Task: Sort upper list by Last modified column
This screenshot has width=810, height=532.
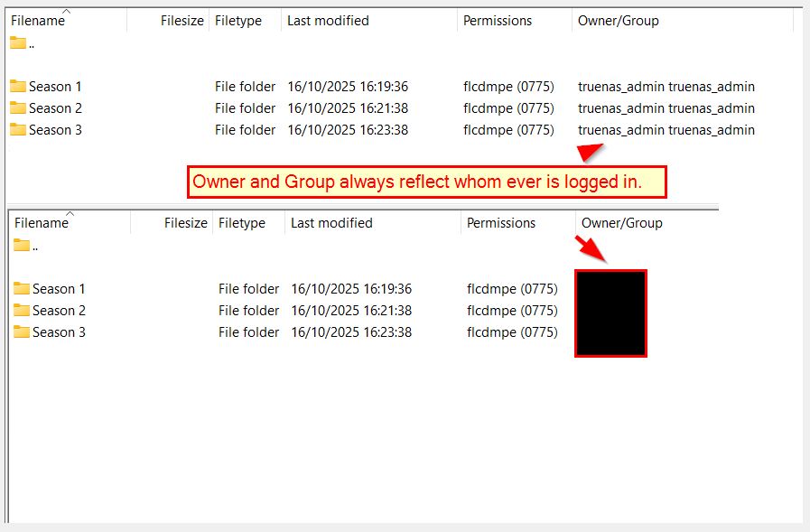Action: tap(328, 21)
